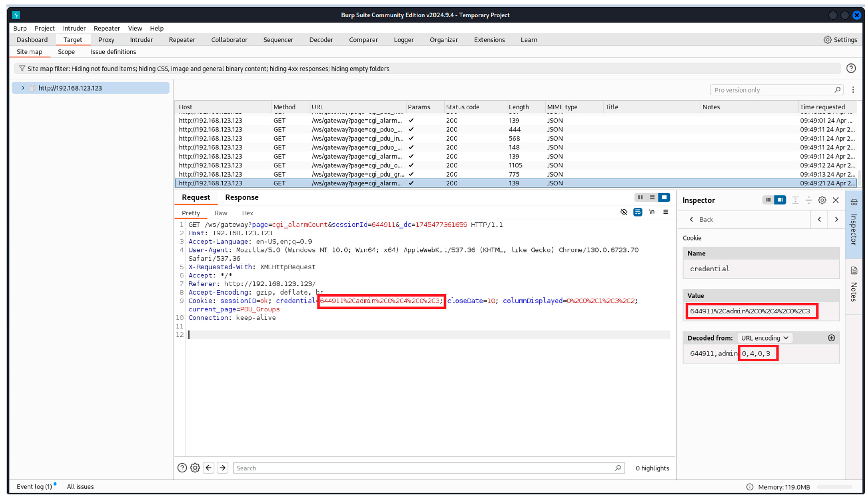Viewport: 868px width, 499px height.
Task: Open Inspector settings gear icon
Action: coord(822,200)
